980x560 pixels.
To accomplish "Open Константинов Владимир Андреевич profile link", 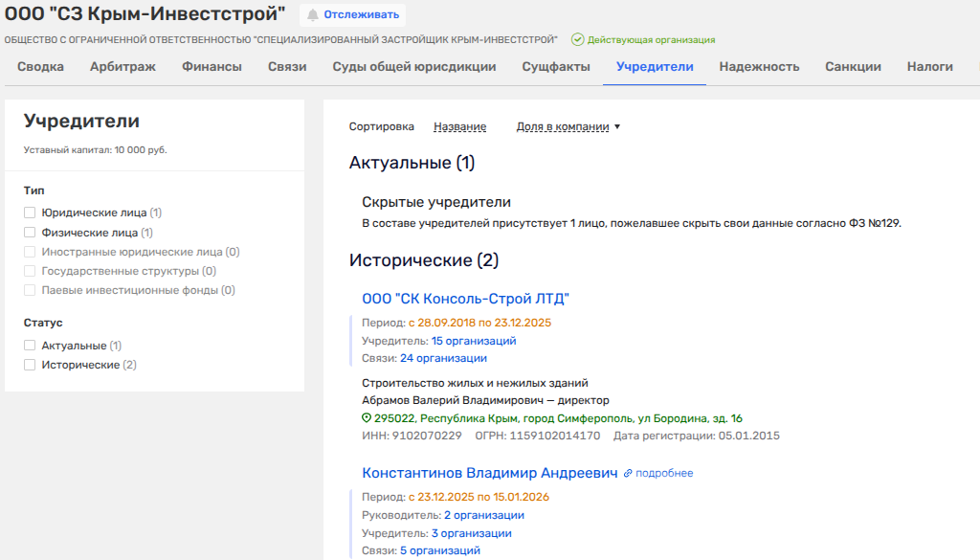I will 489,473.
